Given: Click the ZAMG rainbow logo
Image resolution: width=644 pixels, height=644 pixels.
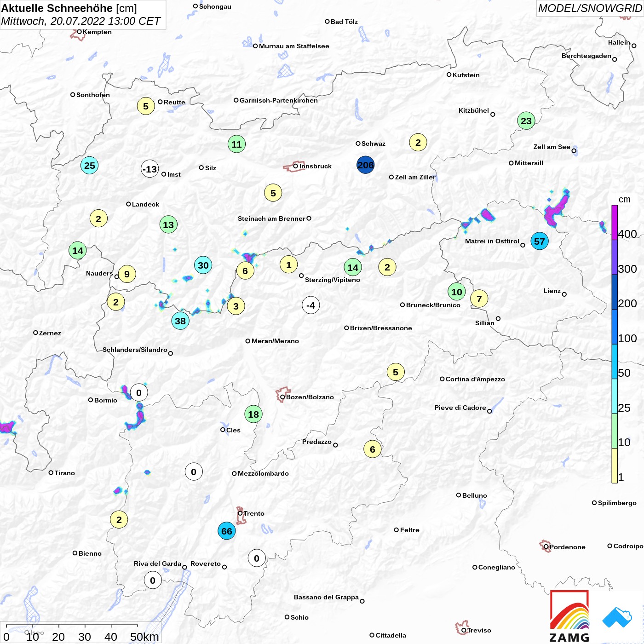Looking at the screenshot, I should (569, 616).
